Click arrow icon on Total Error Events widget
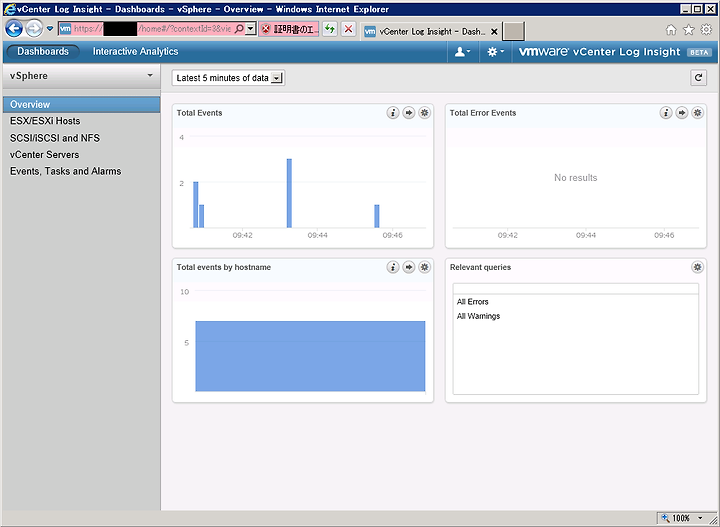The image size is (720, 527). [682, 112]
